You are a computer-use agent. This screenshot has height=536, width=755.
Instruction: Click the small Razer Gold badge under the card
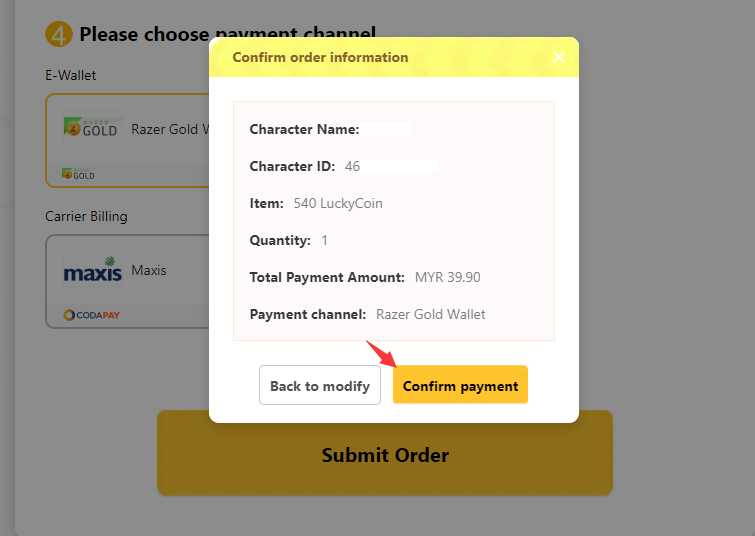78,174
